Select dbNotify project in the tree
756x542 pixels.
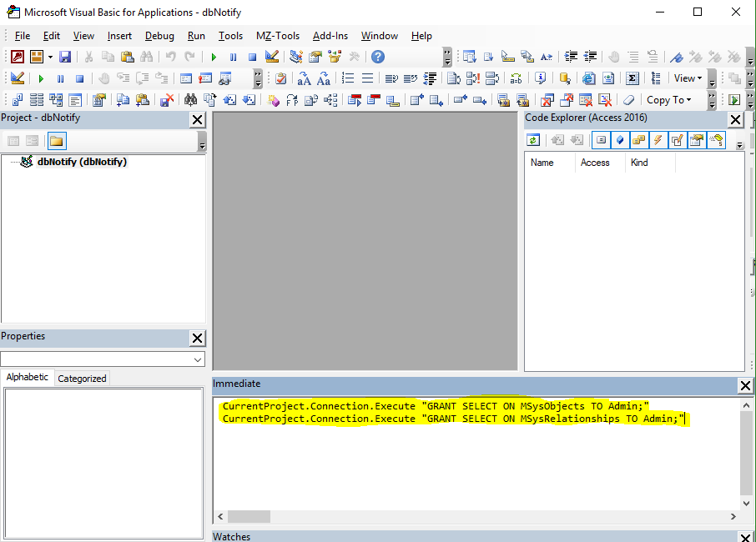[x=81, y=162]
